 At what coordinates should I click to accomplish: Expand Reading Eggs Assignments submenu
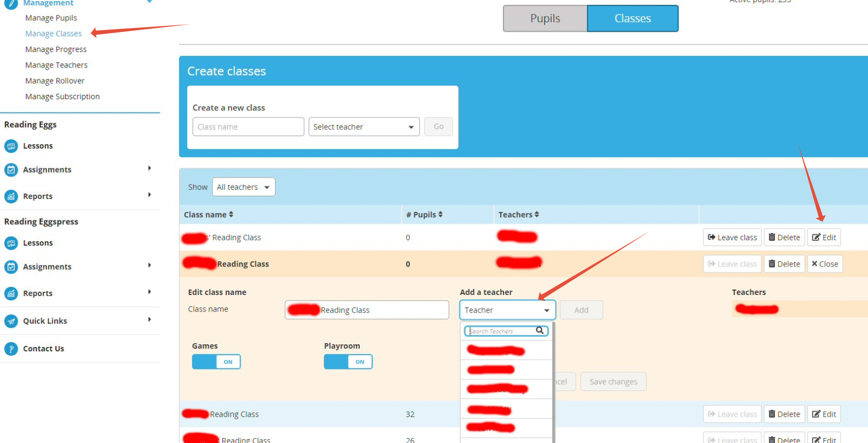pos(150,168)
